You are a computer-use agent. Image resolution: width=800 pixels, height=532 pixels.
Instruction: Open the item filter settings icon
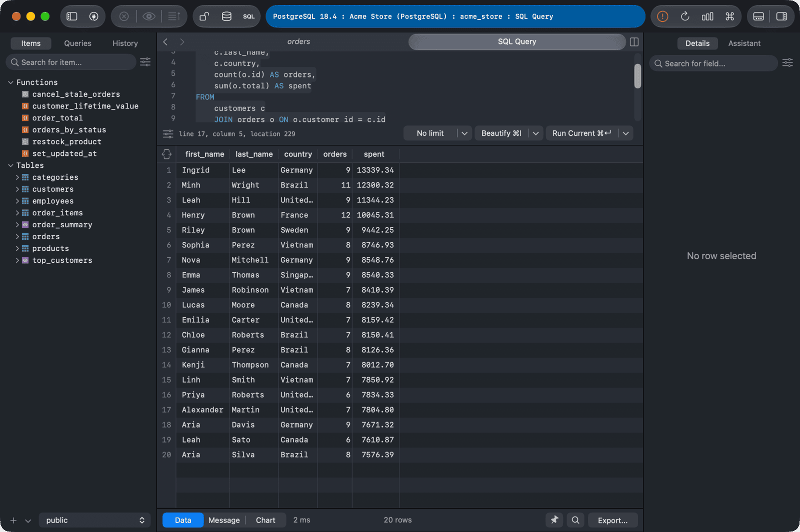[x=145, y=62]
